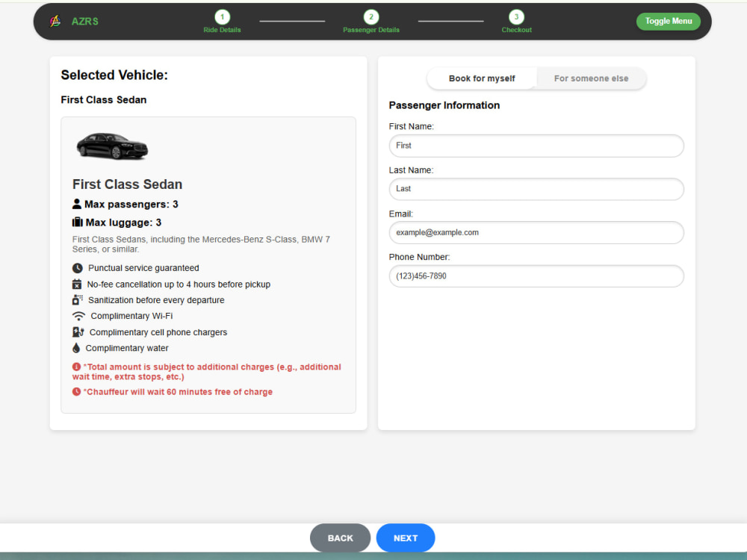This screenshot has width=747, height=560.
Task: Click the red clock icon beside Chauffeur wait
Action: pyautogui.click(x=76, y=391)
